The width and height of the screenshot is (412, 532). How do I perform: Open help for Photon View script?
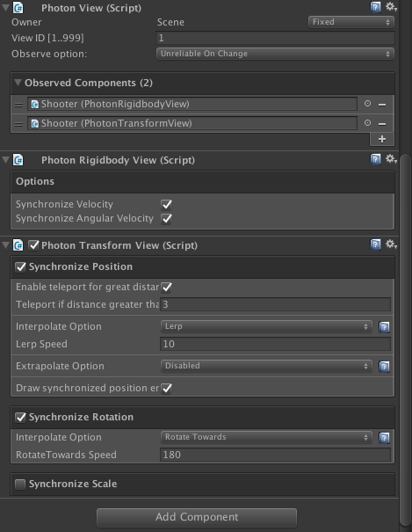tap(375, 7)
